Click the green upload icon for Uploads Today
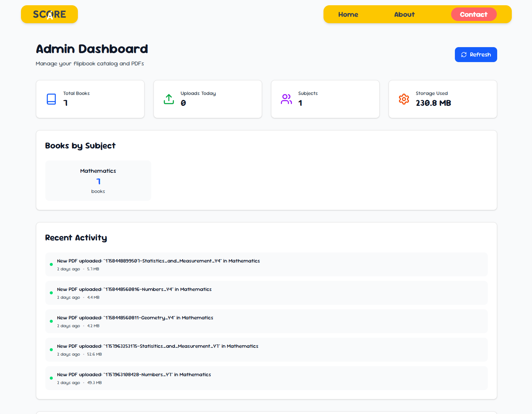The height and width of the screenshot is (414, 532). tap(169, 99)
